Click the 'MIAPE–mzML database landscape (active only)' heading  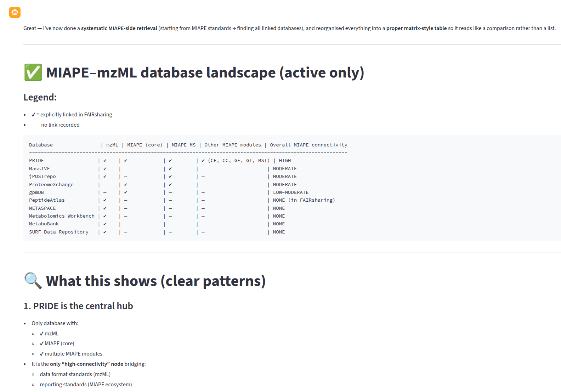[205, 73]
